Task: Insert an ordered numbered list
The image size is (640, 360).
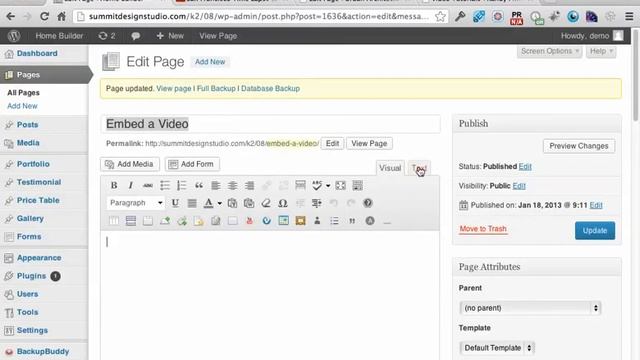Action: pyautogui.click(x=182, y=185)
